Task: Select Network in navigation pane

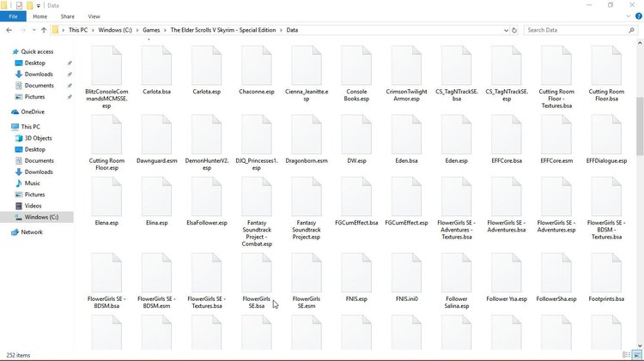Action: click(32, 232)
